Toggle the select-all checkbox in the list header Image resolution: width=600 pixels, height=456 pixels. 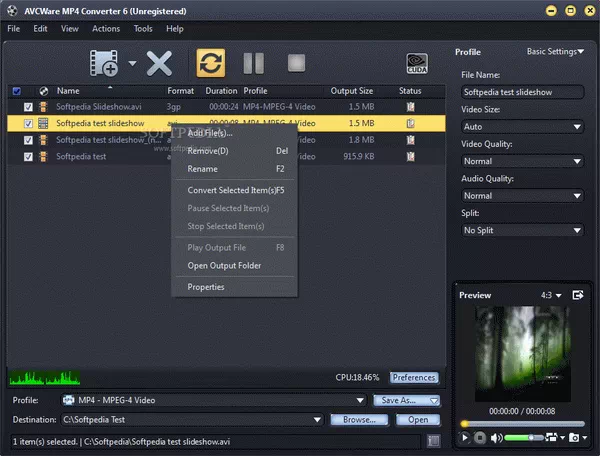pos(17,91)
